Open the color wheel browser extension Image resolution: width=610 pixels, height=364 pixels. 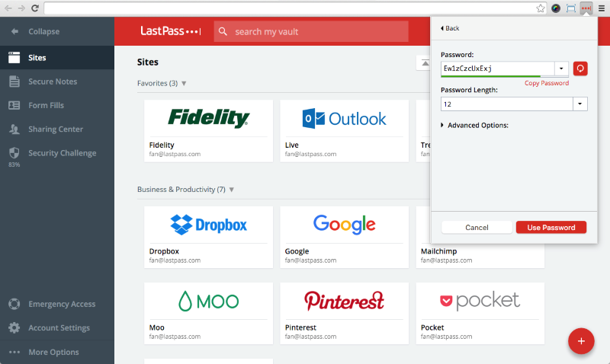556,8
